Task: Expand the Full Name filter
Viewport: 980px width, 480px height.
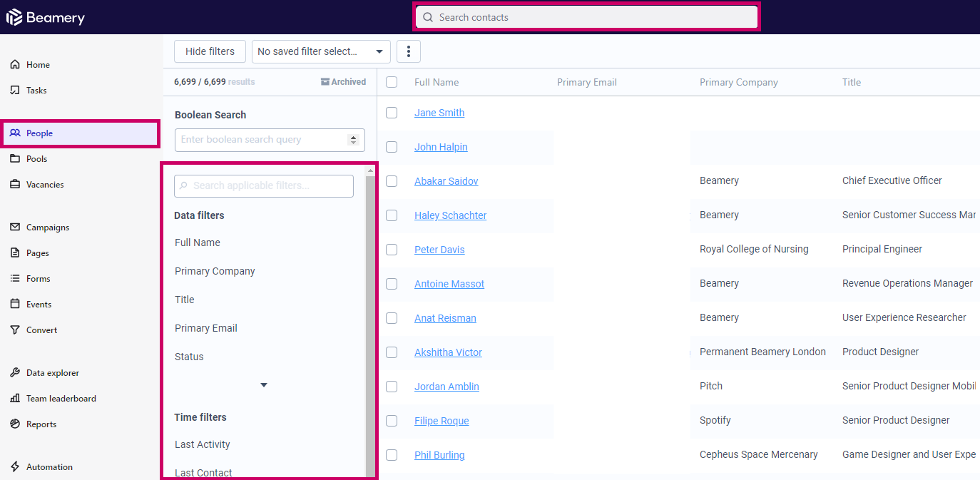Action: 198,242
